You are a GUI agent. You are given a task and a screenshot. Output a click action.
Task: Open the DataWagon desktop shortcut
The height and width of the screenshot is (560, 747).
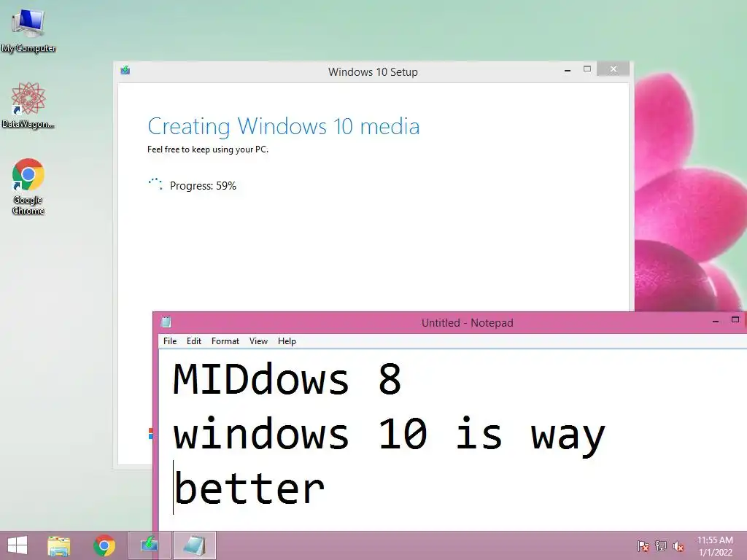(x=28, y=105)
